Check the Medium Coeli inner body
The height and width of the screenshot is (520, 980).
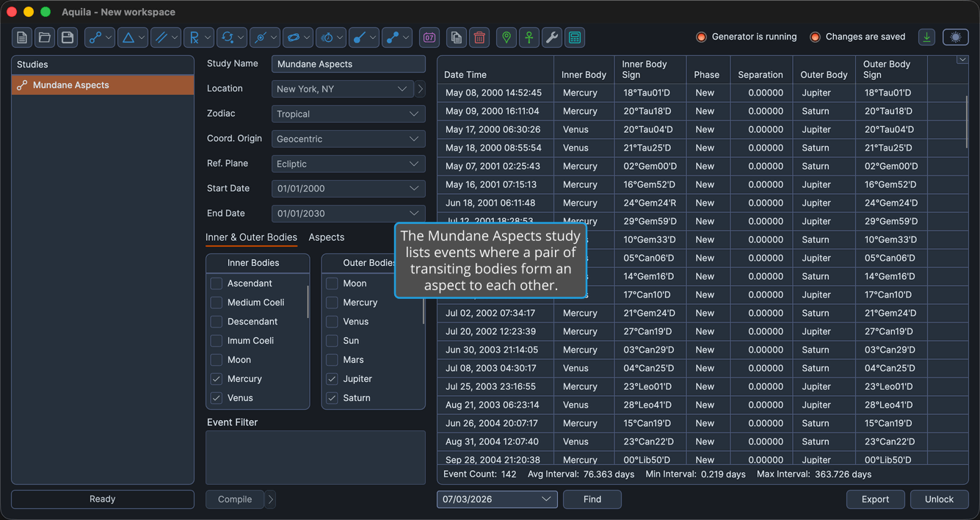[x=217, y=303]
